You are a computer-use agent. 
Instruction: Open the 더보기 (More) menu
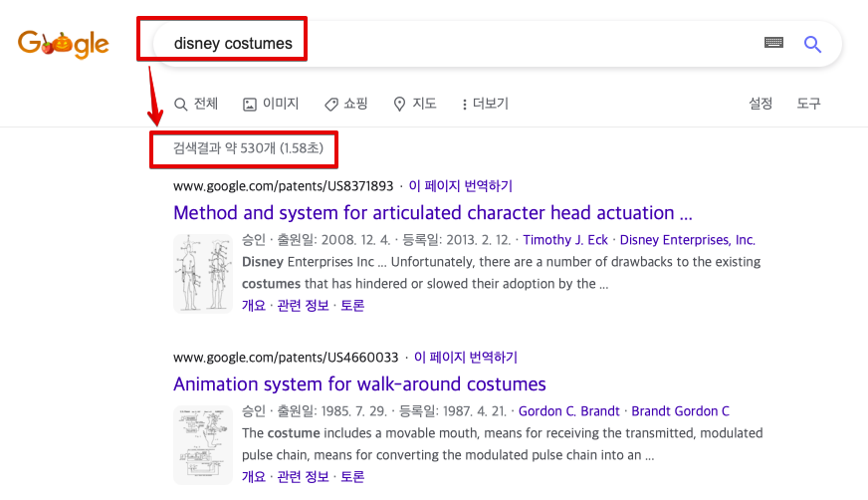point(485,104)
